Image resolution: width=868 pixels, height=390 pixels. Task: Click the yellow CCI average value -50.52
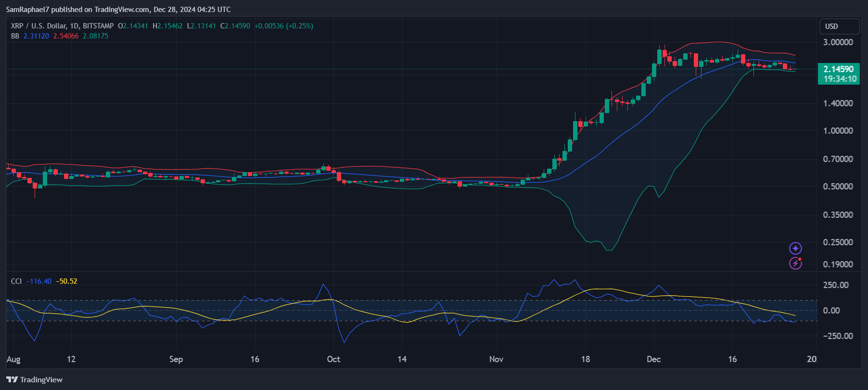[66, 281]
